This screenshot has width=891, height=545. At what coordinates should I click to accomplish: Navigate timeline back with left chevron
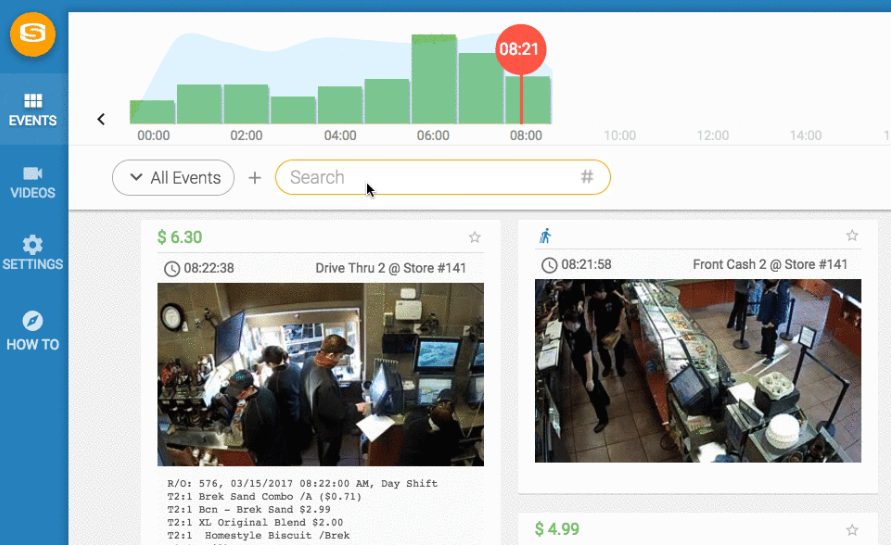101,119
